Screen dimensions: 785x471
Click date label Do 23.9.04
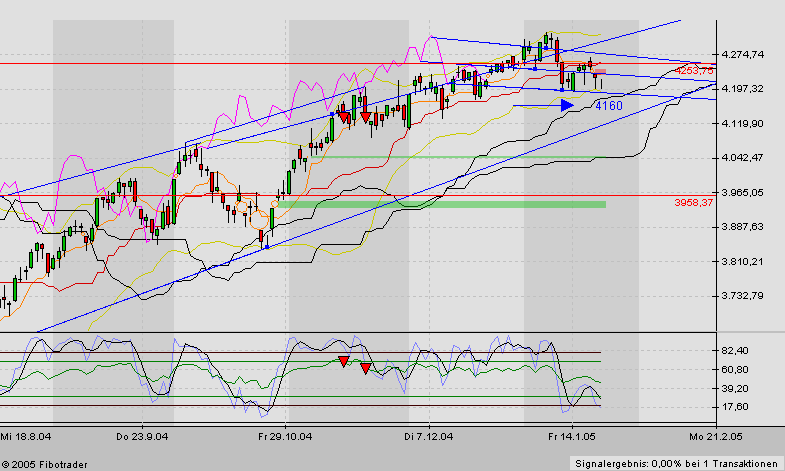pos(142,437)
